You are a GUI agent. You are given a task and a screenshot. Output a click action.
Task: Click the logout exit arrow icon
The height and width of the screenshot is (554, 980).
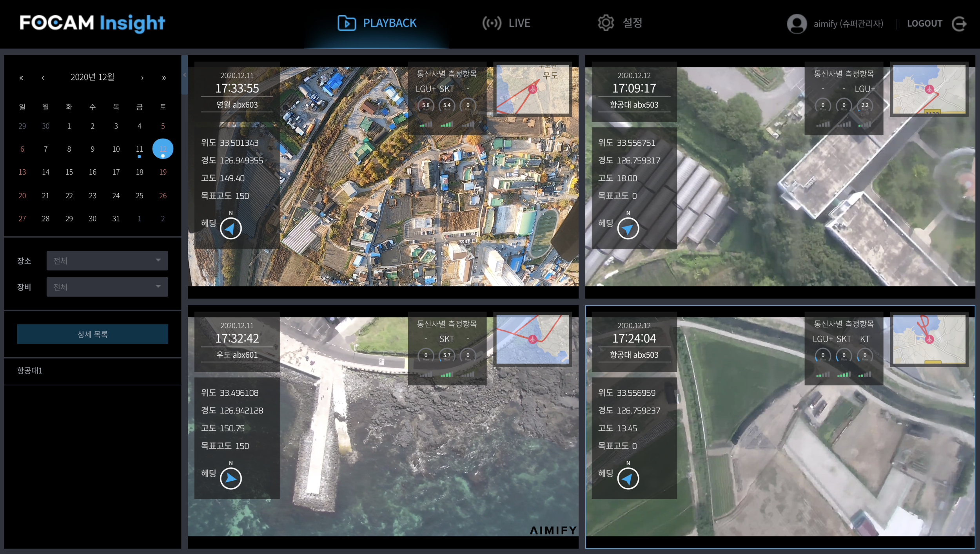[959, 24]
